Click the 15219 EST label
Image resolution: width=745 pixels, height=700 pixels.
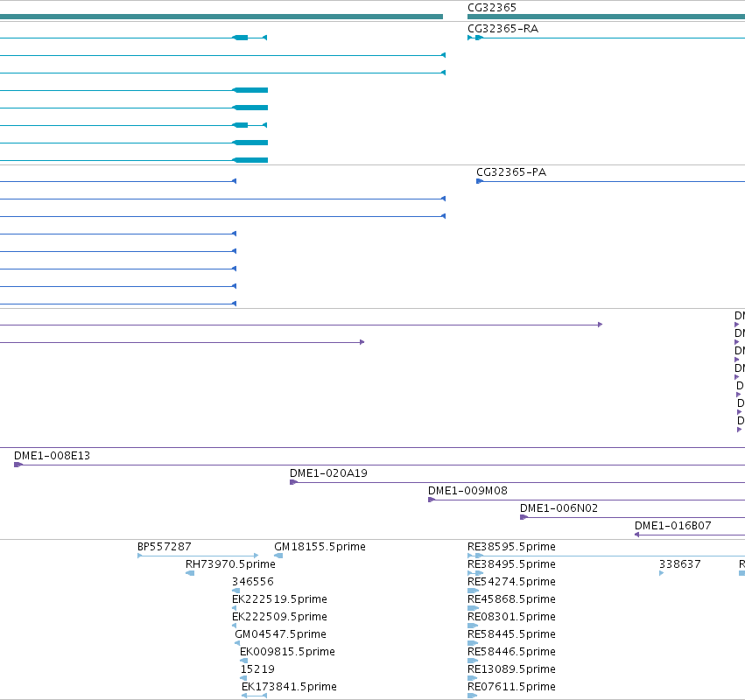tap(257, 669)
